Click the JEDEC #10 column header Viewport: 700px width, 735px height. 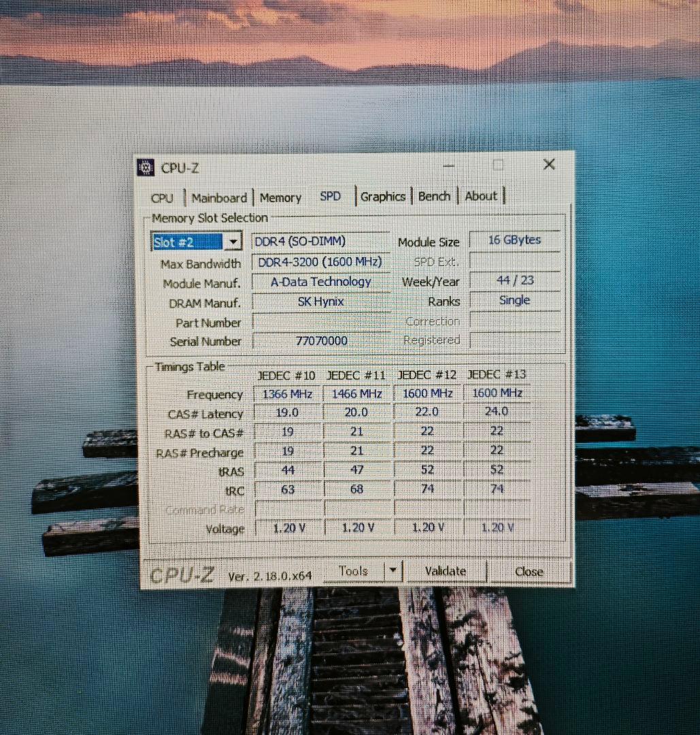[286, 376]
